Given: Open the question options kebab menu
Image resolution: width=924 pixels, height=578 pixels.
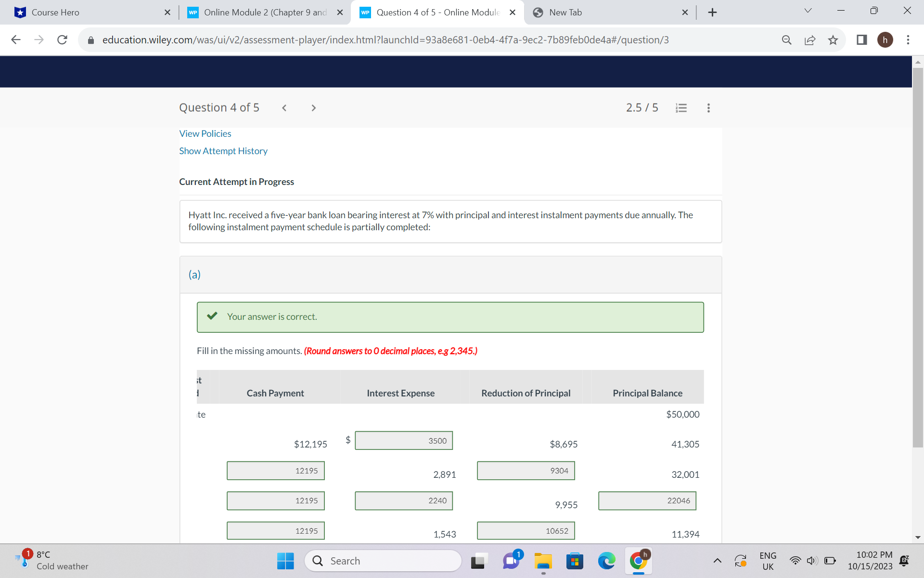Looking at the screenshot, I should 708,108.
